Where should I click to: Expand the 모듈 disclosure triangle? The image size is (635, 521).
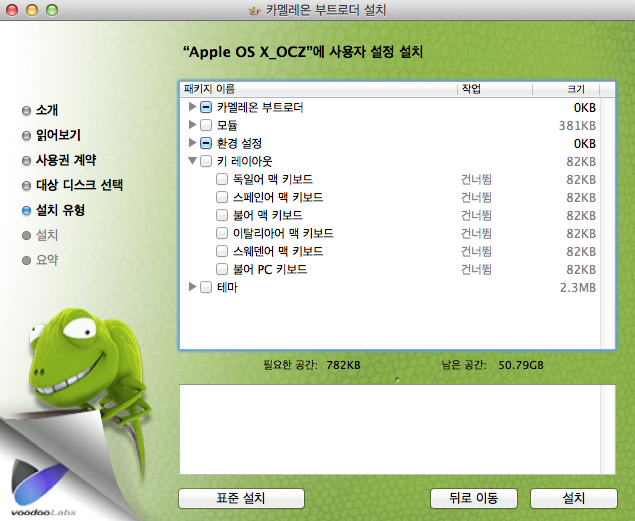192,125
